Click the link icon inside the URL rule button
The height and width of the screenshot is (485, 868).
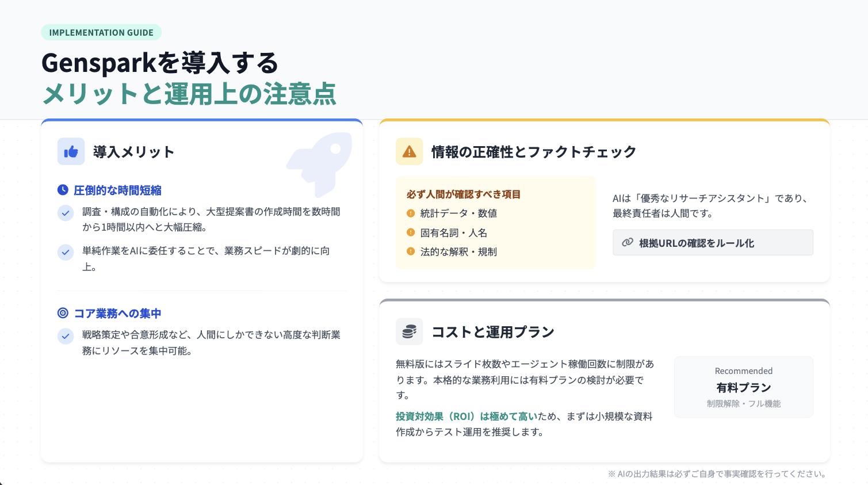(627, 242)
